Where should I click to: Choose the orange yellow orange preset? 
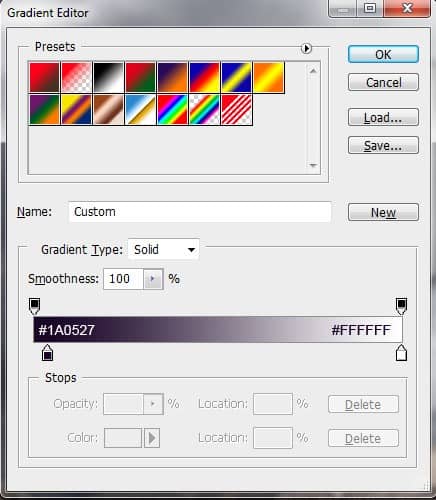click(269, 77)
